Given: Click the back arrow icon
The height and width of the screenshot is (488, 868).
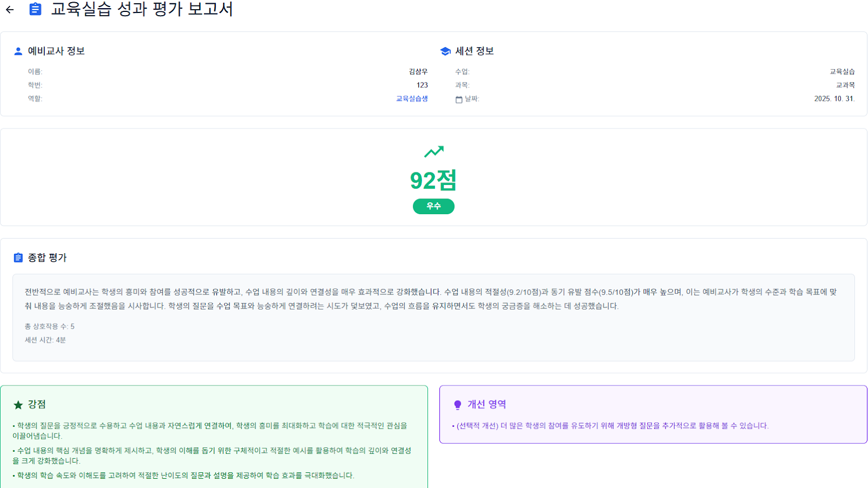Looking at the screenshot, I should coord(10,10).
